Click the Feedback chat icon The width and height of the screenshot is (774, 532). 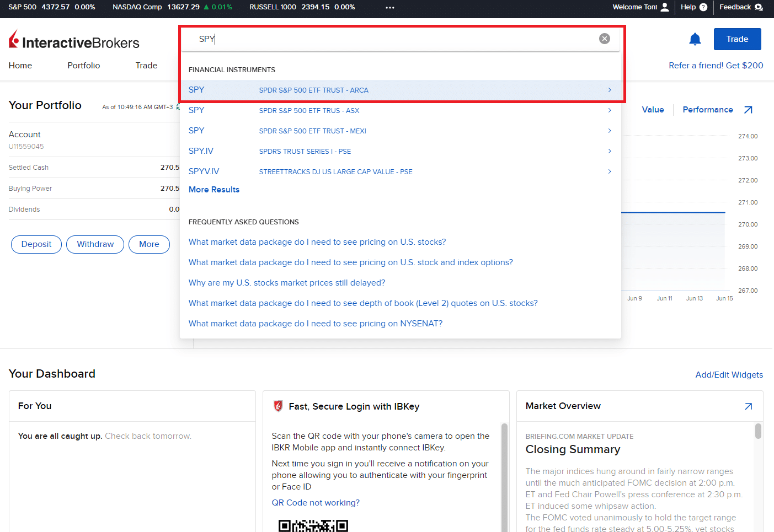pos(759,7)
